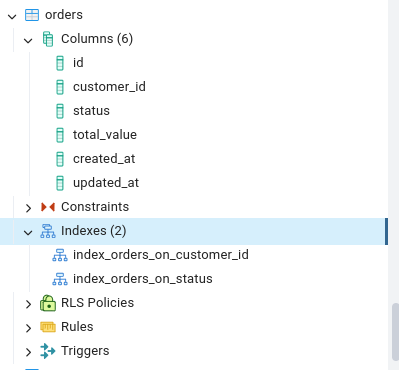Collapse the orders table node

click(x=12, y=16)
